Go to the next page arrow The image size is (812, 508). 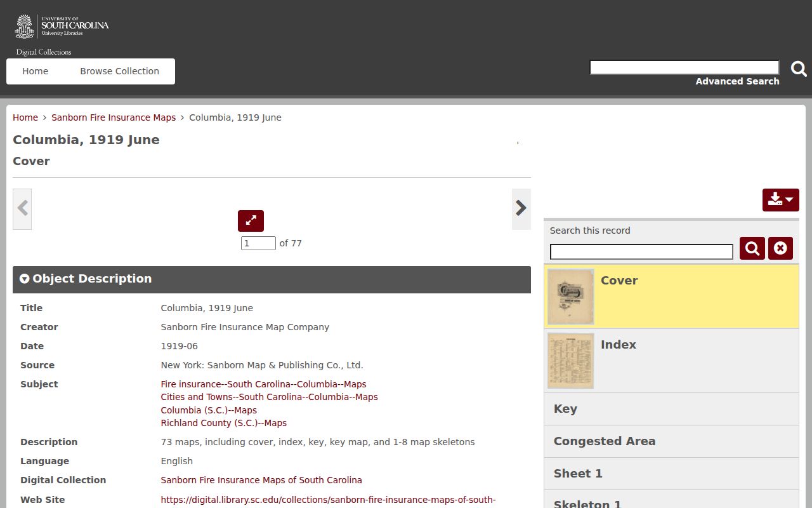(521, 209)
